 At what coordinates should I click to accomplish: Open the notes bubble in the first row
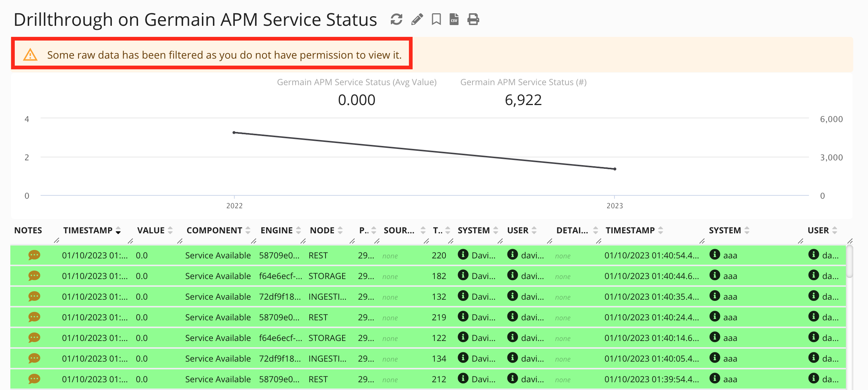(x=34, y=255)
